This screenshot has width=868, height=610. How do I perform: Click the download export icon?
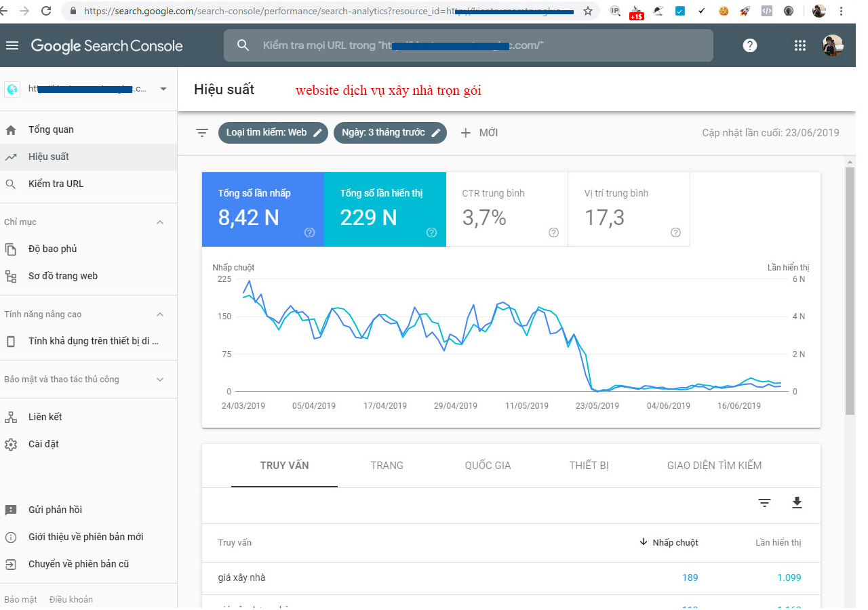797,502
